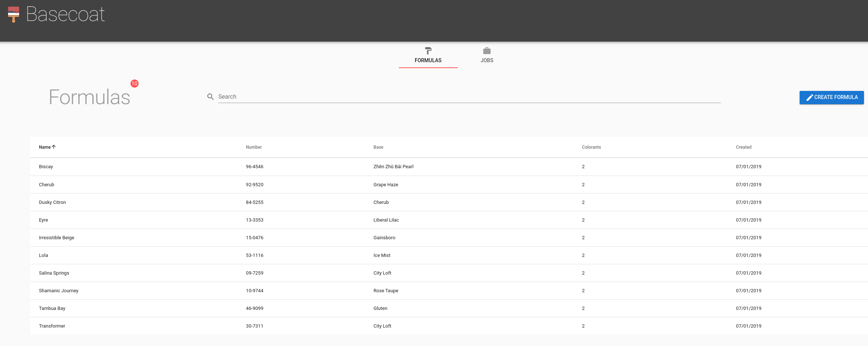
Task: Click the Zhēn Zhū Bái Pearl base cell
Action: 393,167
